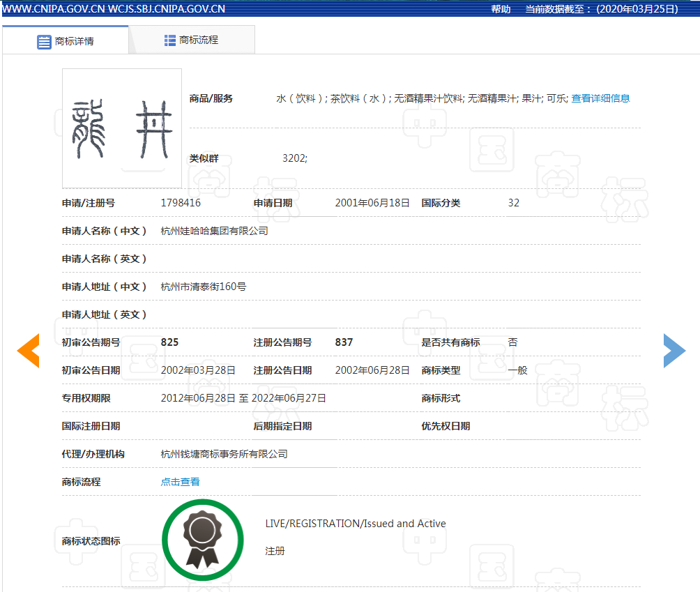Click the 国际分类 field label
The image size is (700, 592).
(441, 203)
